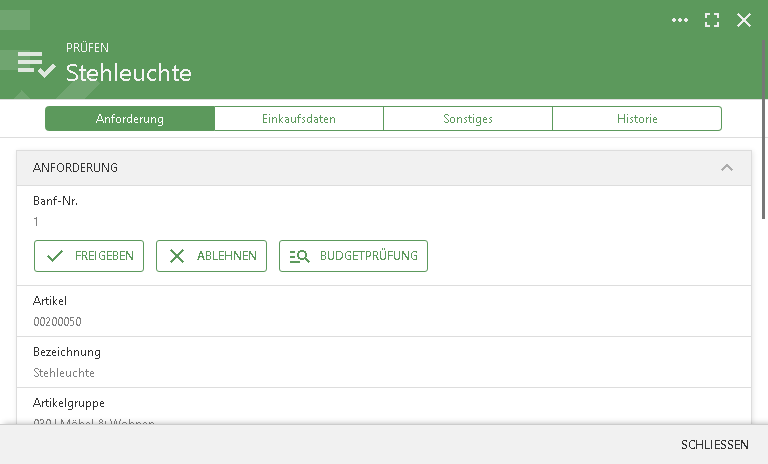Viewport: 768px width, 464px height.
Task: Show the Historie tab
Action: [x=637, y=119]
